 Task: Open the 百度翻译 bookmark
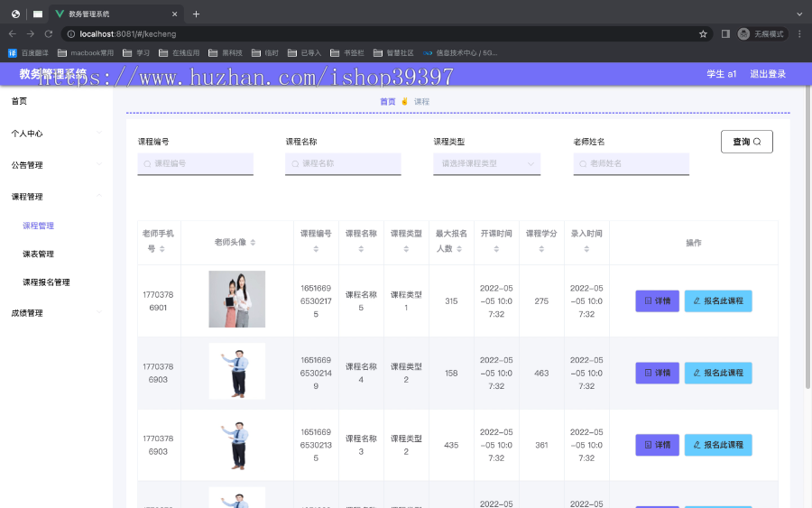[29, 53]
